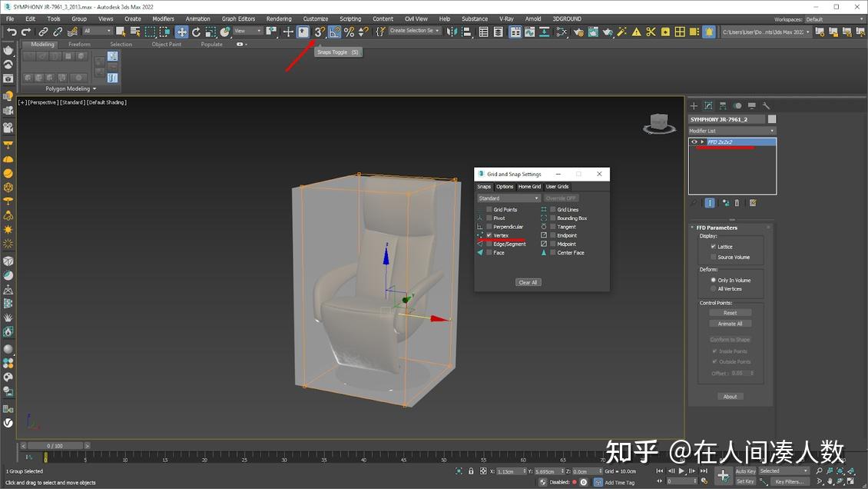Click the object color swatch beside SYMPHONY JR-7961_2
868x489 pixels.
(x=771, y=118)
